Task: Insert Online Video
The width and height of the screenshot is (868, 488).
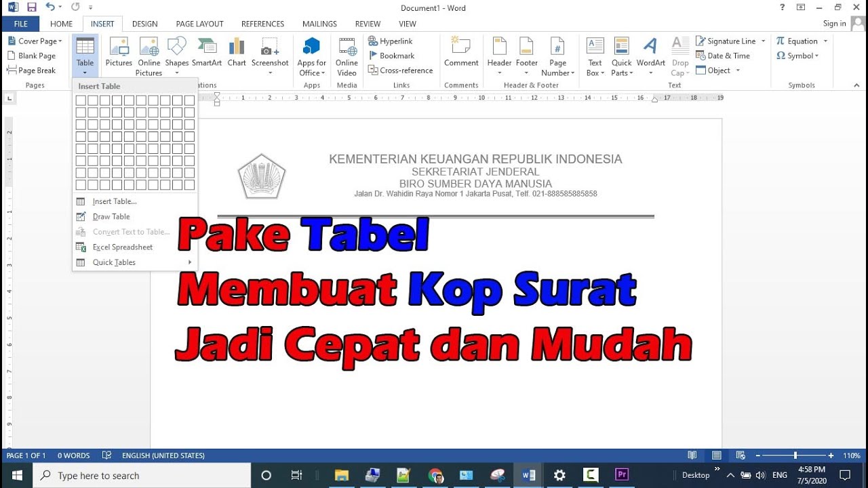Action: coord(347,57)
